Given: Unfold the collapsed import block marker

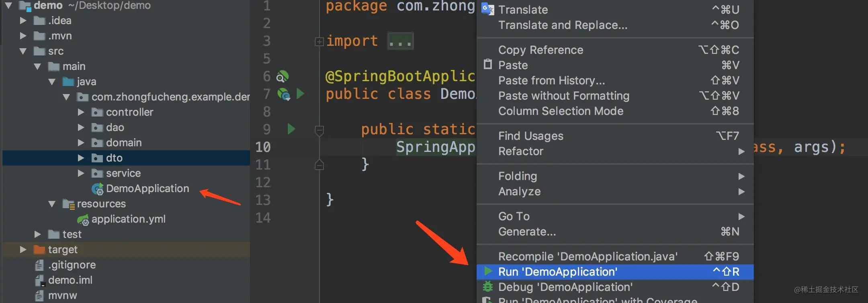Looking at the screenshot, I should pyautogui.click(x=319, y=41).
